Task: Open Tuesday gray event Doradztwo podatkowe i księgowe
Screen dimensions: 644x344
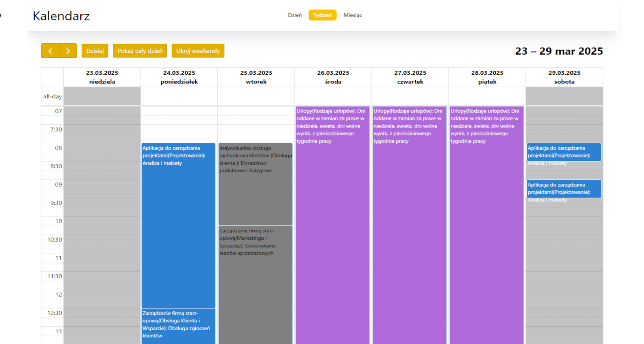Action: [255, 184]
